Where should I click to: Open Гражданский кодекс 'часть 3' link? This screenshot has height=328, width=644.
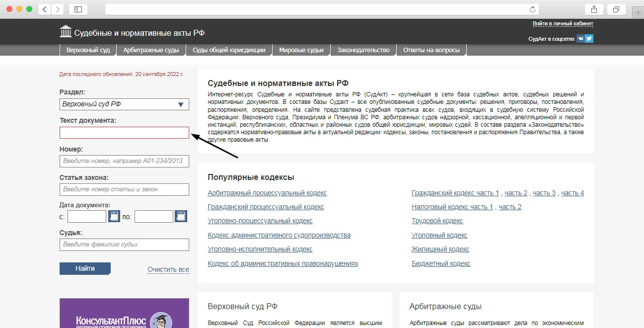pyautogui.click(x=544, y=193)
